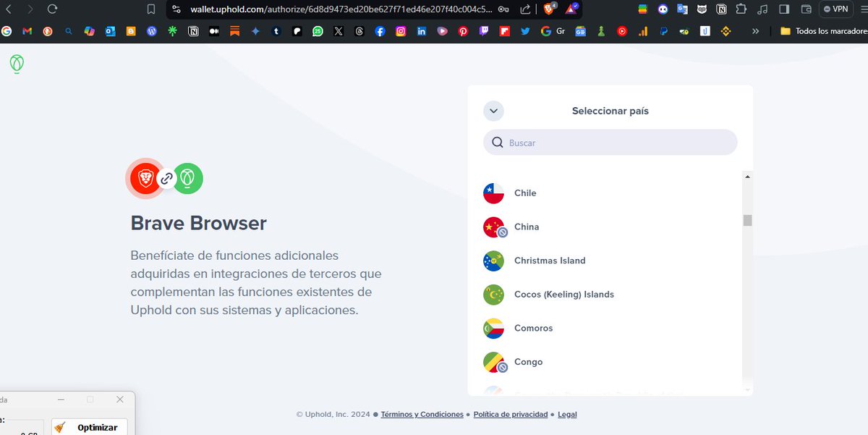Open the Google Translate extension icon
Viewport: 868px width, 435px height.
point(683,9)
